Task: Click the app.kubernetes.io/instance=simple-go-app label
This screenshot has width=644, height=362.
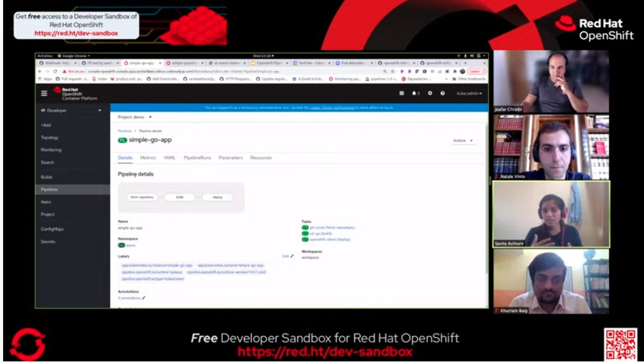Action: click(x=157, y=265)
